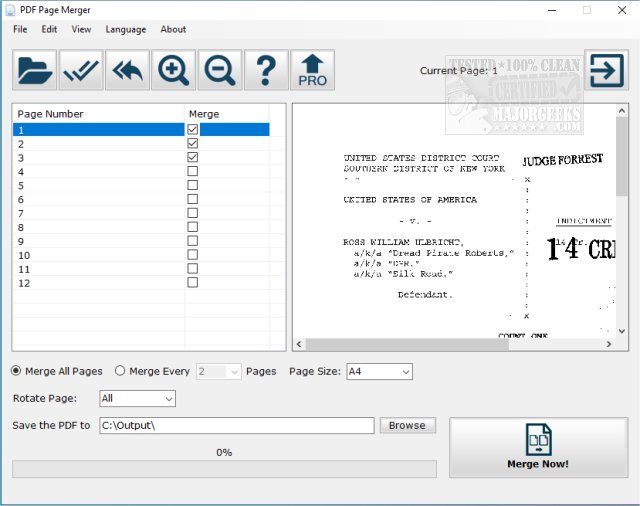Click the Save the PDF to path field
The width and height of the screenshot is (640, 506).
[237, 425]
